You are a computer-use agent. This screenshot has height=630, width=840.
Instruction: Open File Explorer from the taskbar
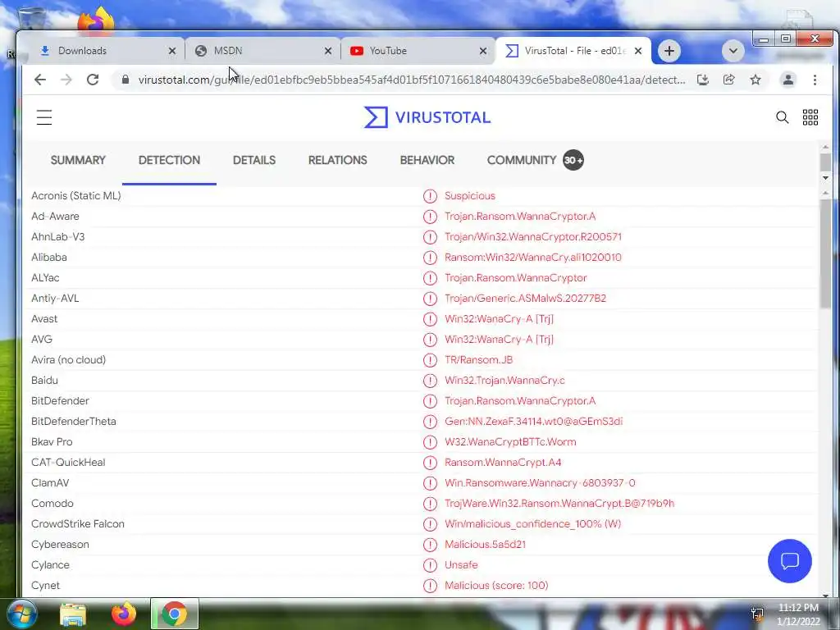point(73,614)
